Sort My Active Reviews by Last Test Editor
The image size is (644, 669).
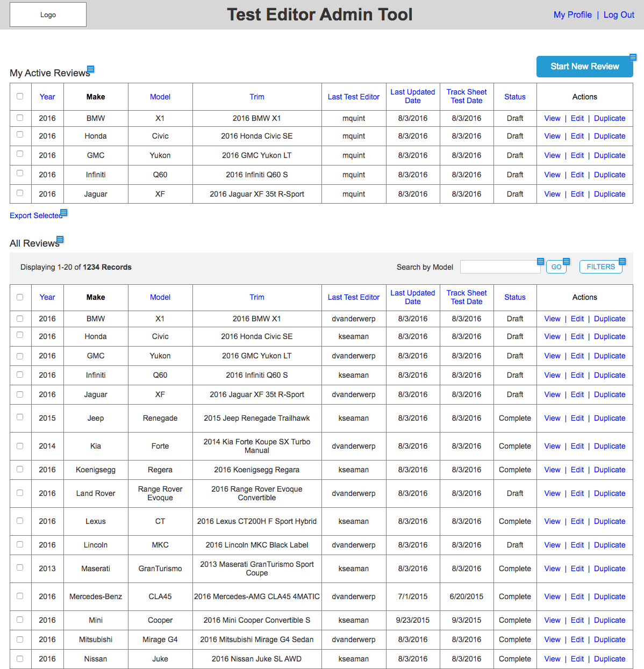click(x=354, y=97)
